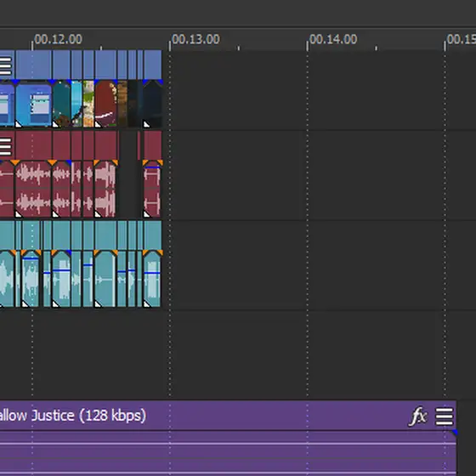Click the blue fade corner at end of Justice event
Viewport: 476px width, 476px height.
click(x=455, y=432)
